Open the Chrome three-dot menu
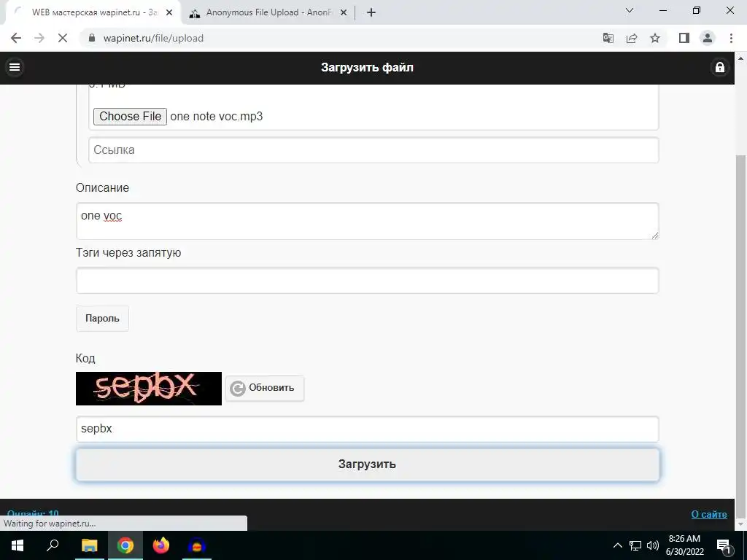747x560 pixels. [x=731, y=38]
